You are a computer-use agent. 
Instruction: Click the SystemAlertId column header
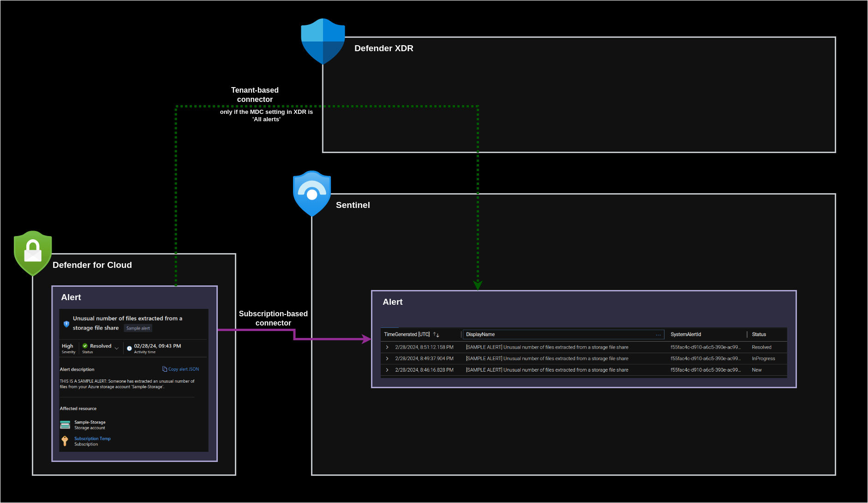pyautogui.click(x=686, y=335)
